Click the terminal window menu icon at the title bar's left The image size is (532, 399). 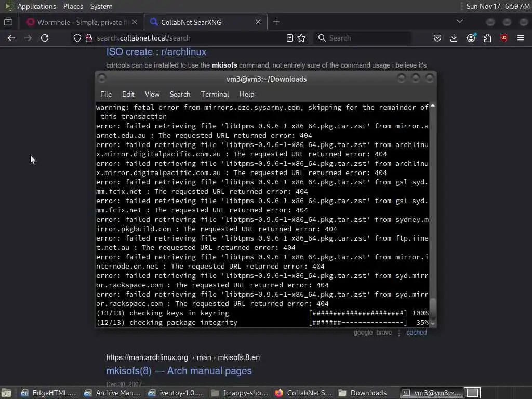pos(101,78)
